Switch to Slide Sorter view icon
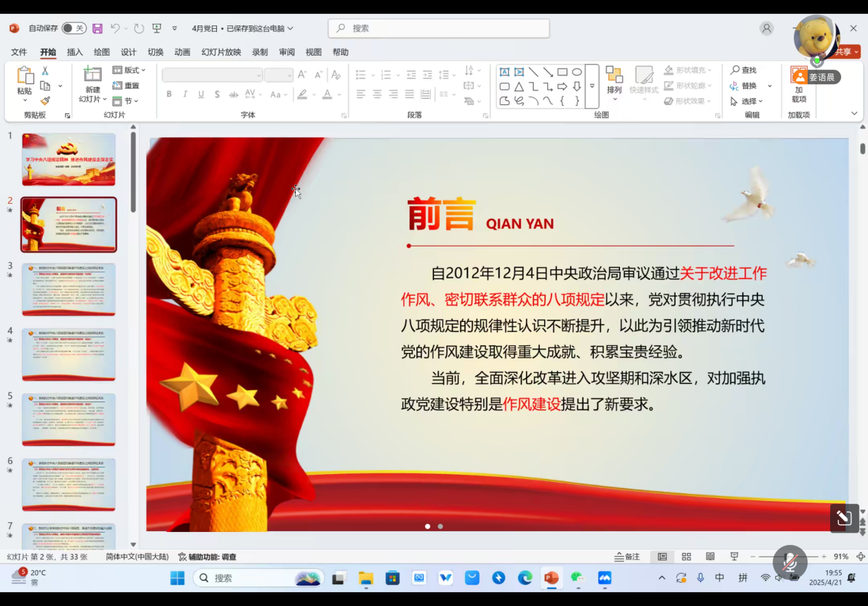Image resolution: width=868 pixels, height=606 pixels. [686, 557]
